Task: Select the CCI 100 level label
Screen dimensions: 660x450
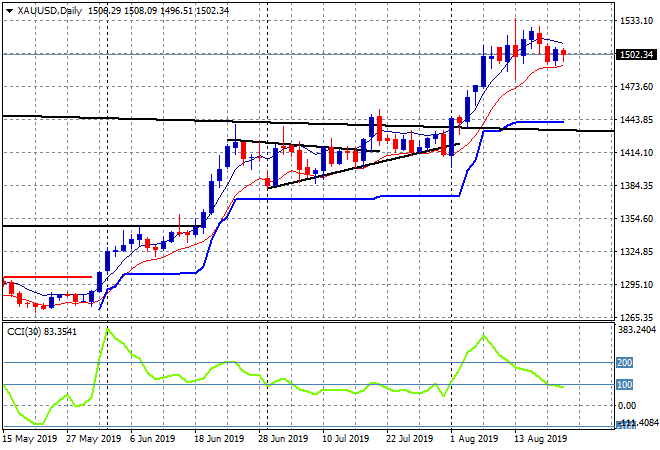Action: coord(624,384)
